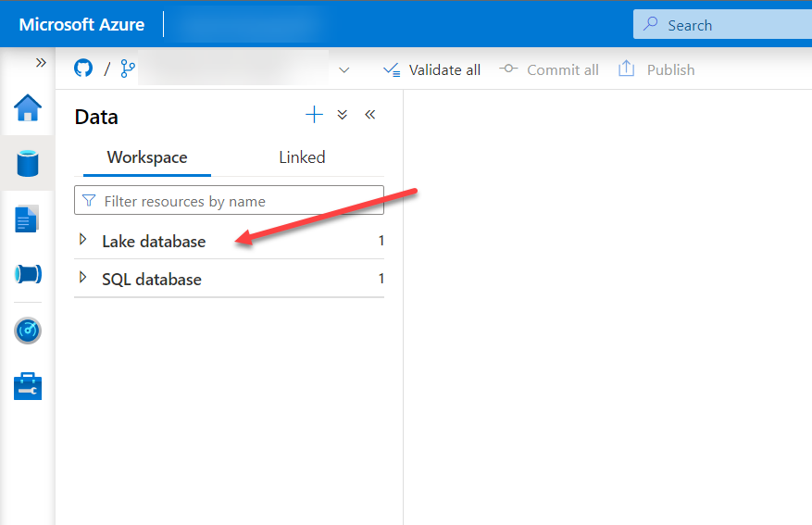812x525 pixels.
Task: Switch to the Linked tab
Action: tap(302, 157)
